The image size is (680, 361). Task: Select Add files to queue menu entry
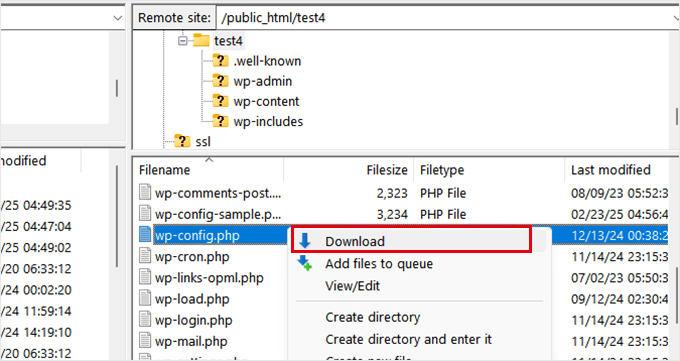coord(379,264)
